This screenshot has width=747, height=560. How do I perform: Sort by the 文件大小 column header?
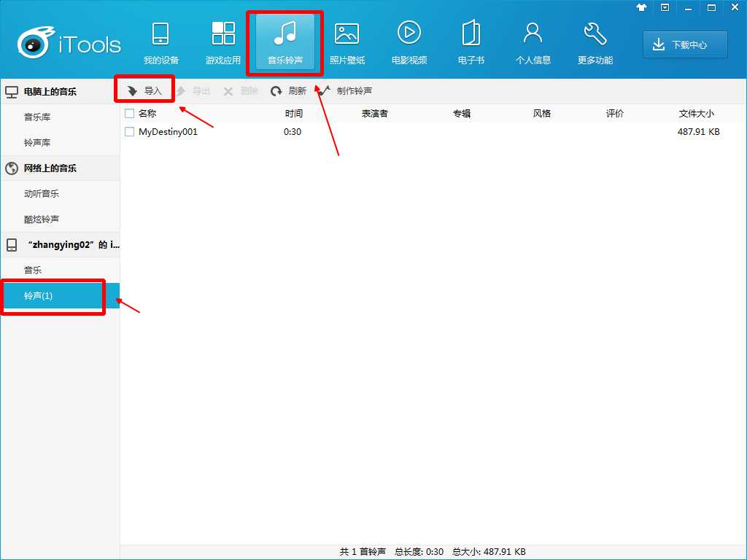point(696,113)
